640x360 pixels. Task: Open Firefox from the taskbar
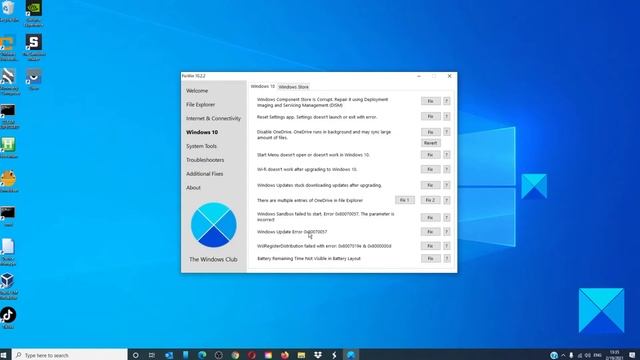(285, 355)
